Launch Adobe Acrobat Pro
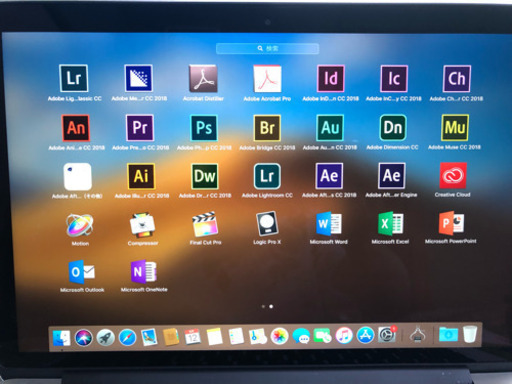This screenshot has width=512, height=384. point(267,79)
